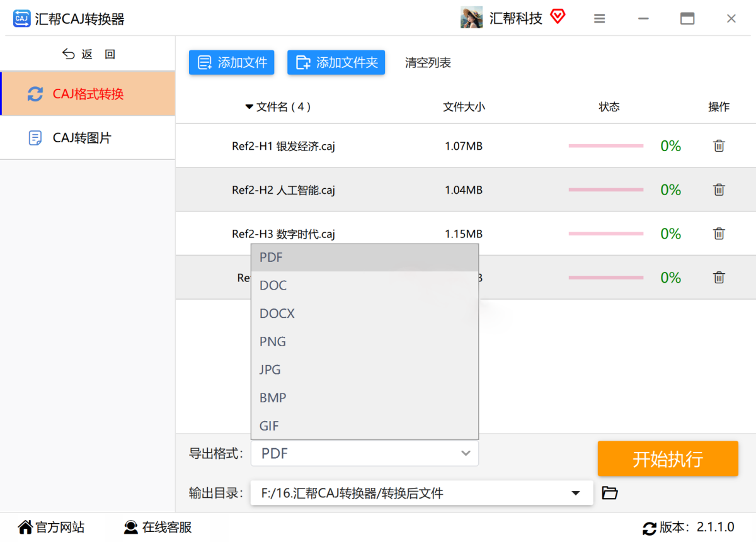
Task: Collapse the 文件名 sort arrow
Action: (249, 107)
